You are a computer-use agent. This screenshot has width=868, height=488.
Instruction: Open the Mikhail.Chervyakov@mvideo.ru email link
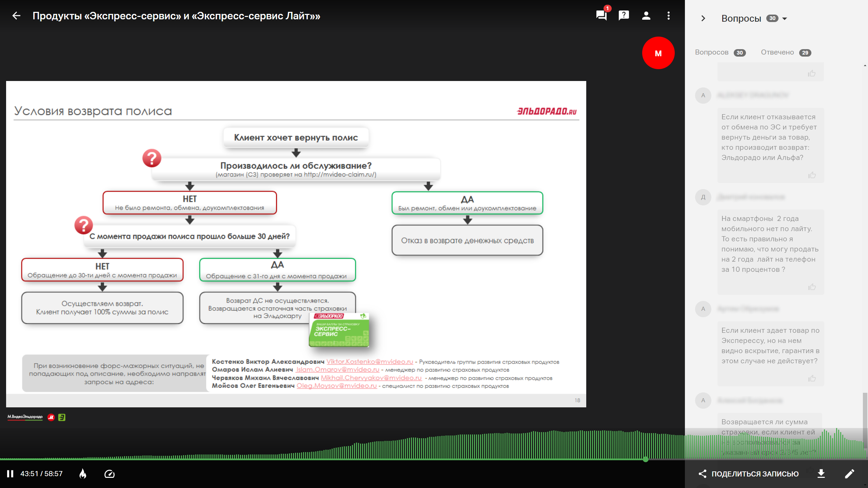coord(371,378)
